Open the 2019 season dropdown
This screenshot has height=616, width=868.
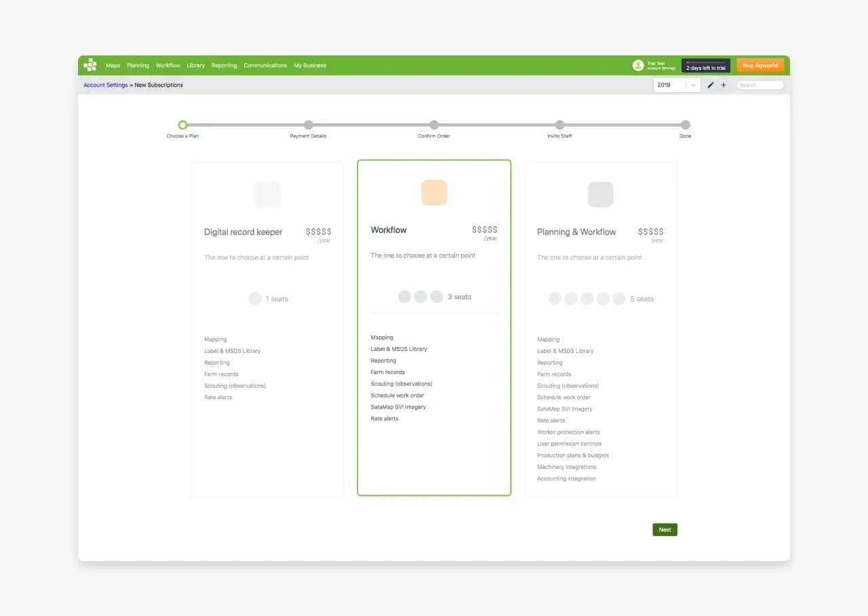point(677,85)
